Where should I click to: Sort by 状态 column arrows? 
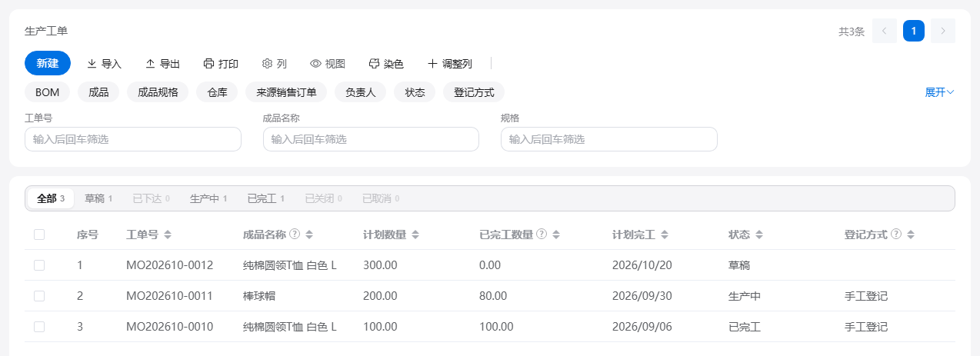tap(758, 235)
